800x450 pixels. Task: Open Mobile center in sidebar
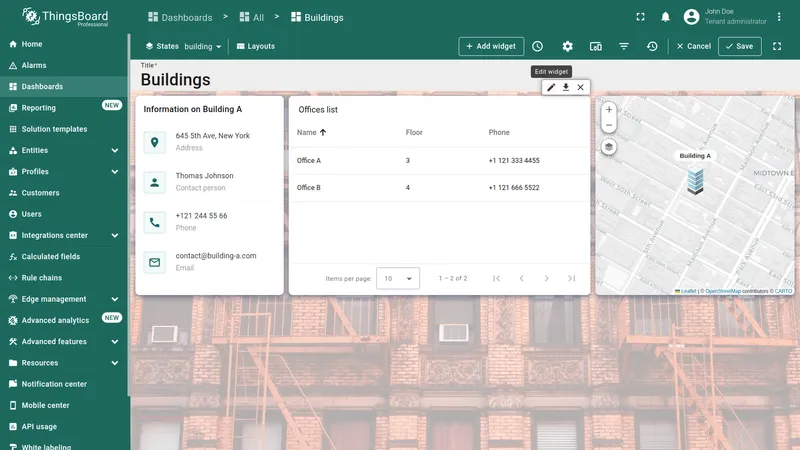(64, 405)
